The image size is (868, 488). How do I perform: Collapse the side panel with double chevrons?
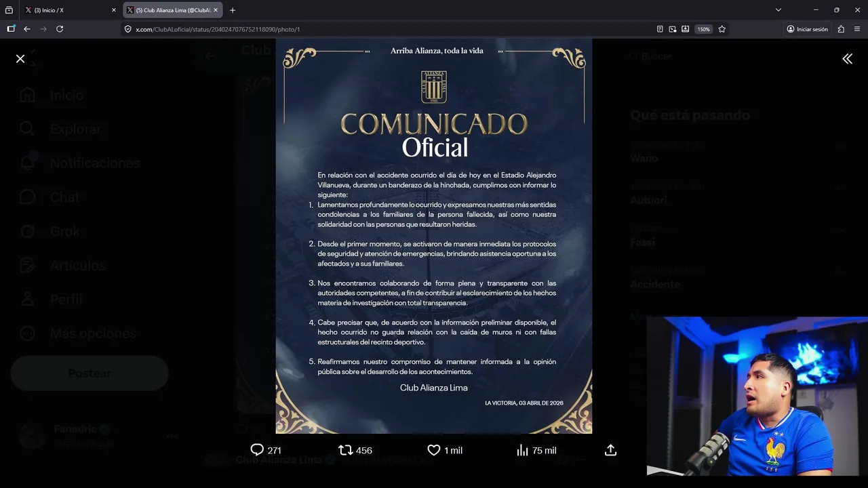pyautogui.click(x=847, y=59)
